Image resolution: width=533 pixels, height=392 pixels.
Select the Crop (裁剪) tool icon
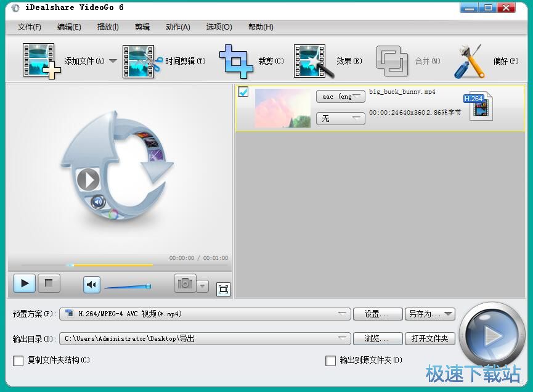[x=236, y=62]
